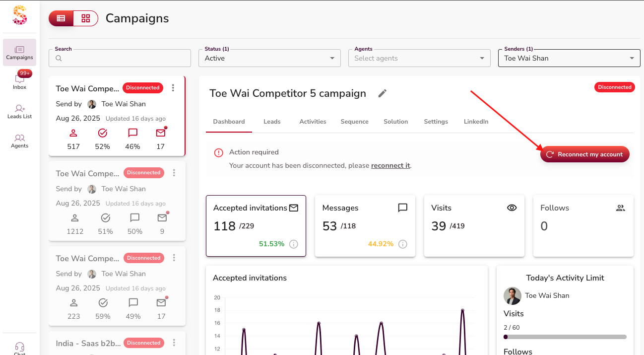Click info icon beside 44.92%
644x355 pixels.
click(x=403, y=244)
